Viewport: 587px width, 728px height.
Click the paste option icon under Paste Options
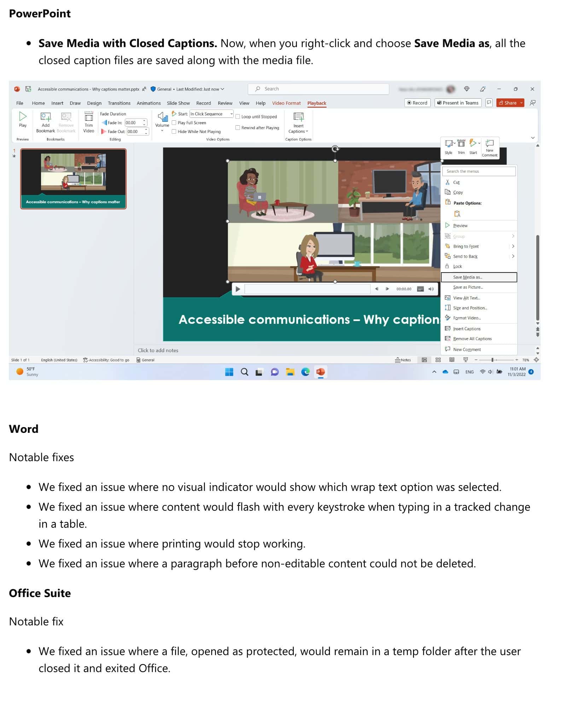coord(457,214)
